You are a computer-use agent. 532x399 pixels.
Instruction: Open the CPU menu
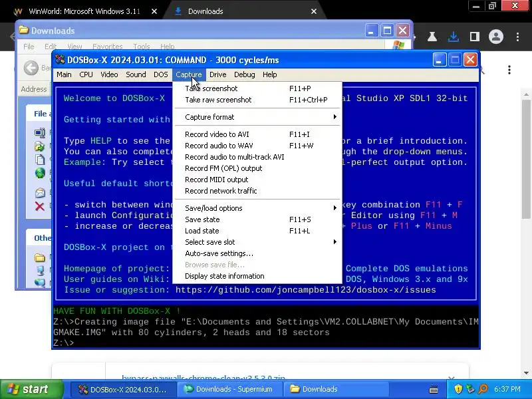pos(86,74)
